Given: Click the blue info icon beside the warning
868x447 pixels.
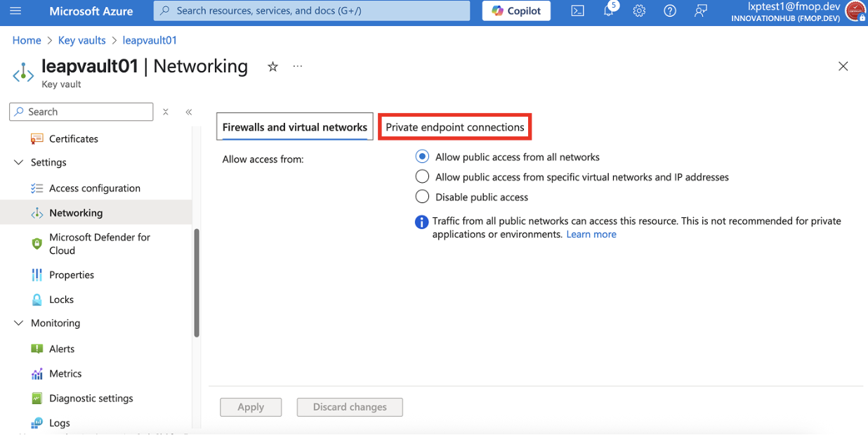Looking at the screenshot, I should (x=421, y=222).
